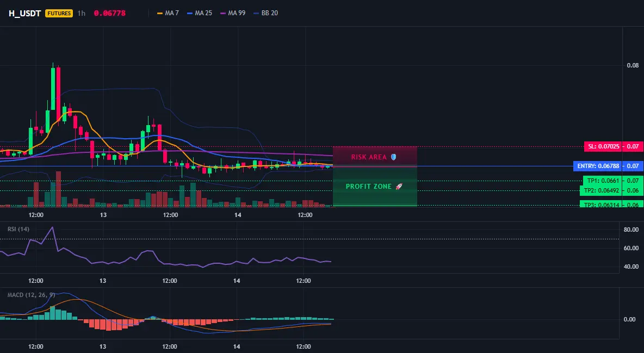Toggle the MA 99 legend entry
The height and width of the screenshot is (353, 644).
[x=233, y=13]
